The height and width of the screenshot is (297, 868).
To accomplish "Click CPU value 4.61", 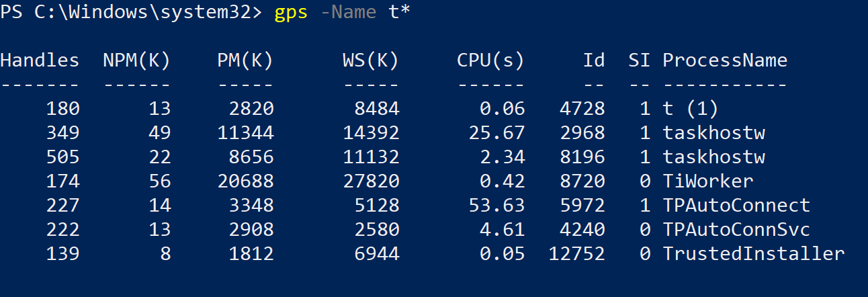I will 503,230.
